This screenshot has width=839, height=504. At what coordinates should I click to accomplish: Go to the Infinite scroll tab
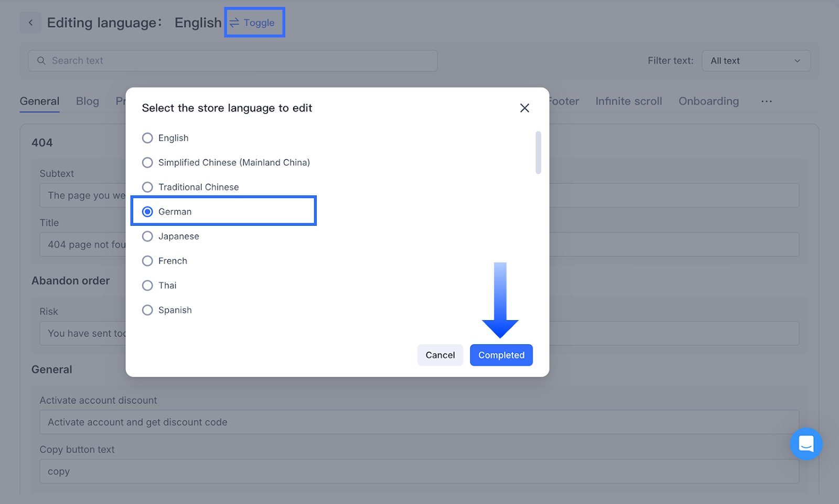628,101
